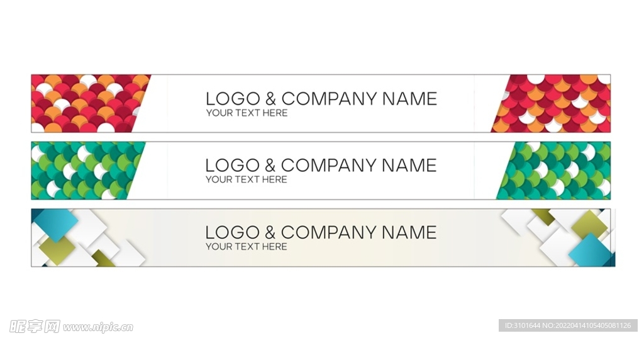The height and width of the screenshot is (338, 644).
Task: Click the ampersand in the red banner title
Action: 270,99
